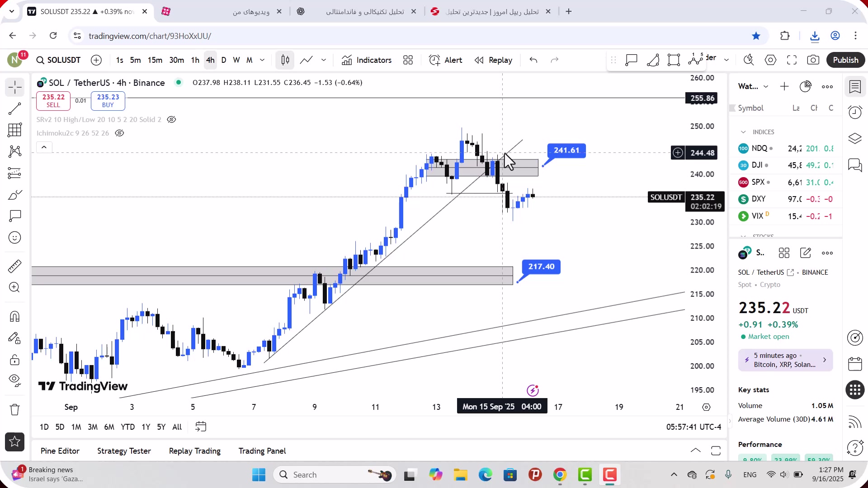The image size is (868, 488).
Task: Collapse the indicator legend
Action: [44, 147]
